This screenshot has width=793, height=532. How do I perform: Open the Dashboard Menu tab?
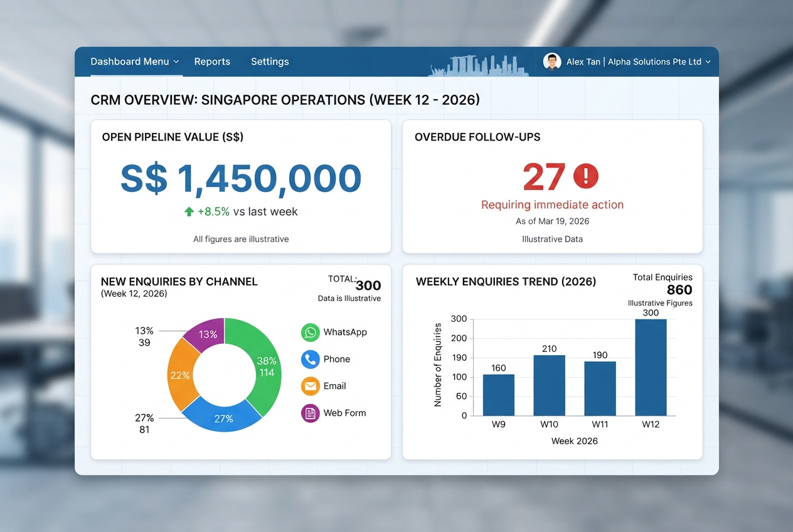[135, 61]
